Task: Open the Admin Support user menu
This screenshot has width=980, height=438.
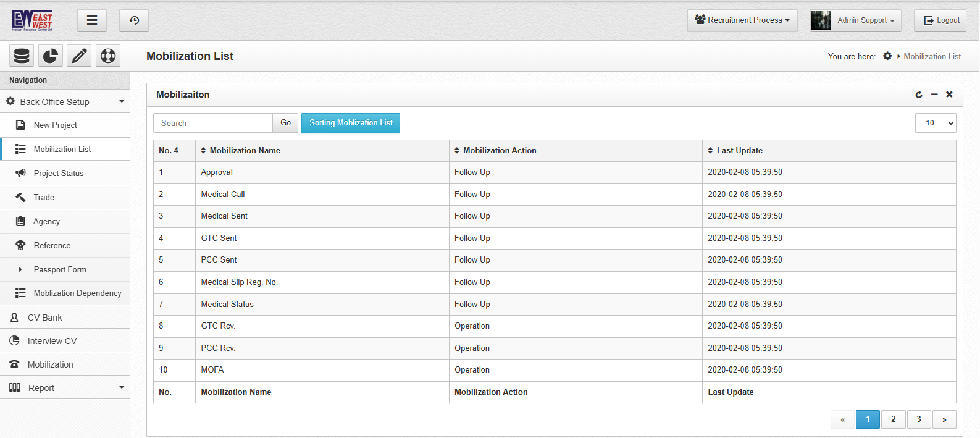Action: 856,20
